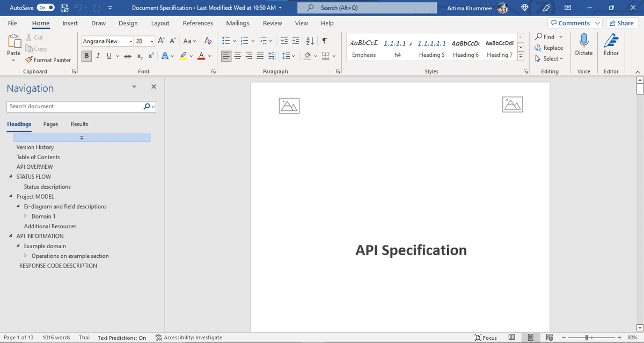Click the Focus mode icon in status bar
This screenshot has width=644, height=343.
pyautogui.click(x=486, y=338)
